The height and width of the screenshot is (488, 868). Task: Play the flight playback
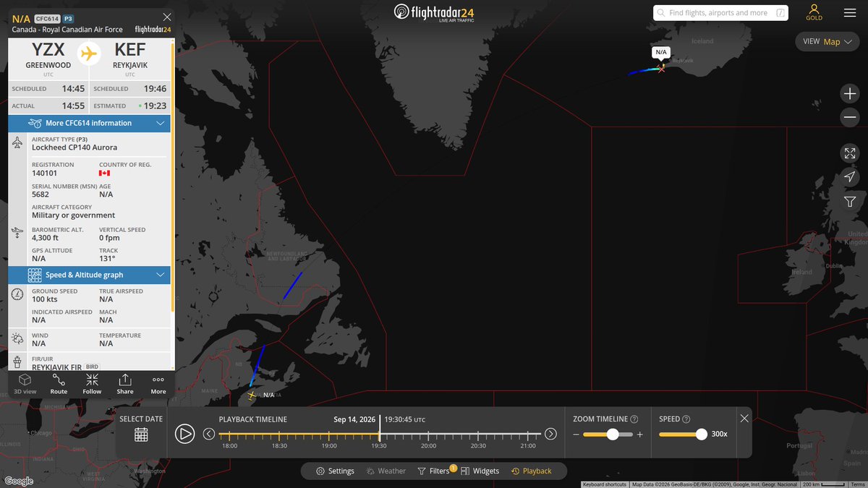tap(184, 434)
